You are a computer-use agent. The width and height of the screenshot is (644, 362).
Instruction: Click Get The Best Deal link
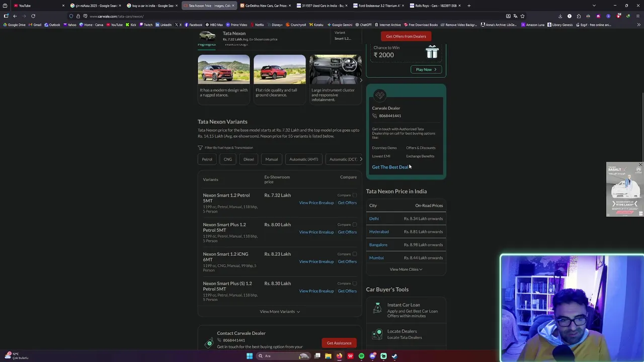coord(390,167)
